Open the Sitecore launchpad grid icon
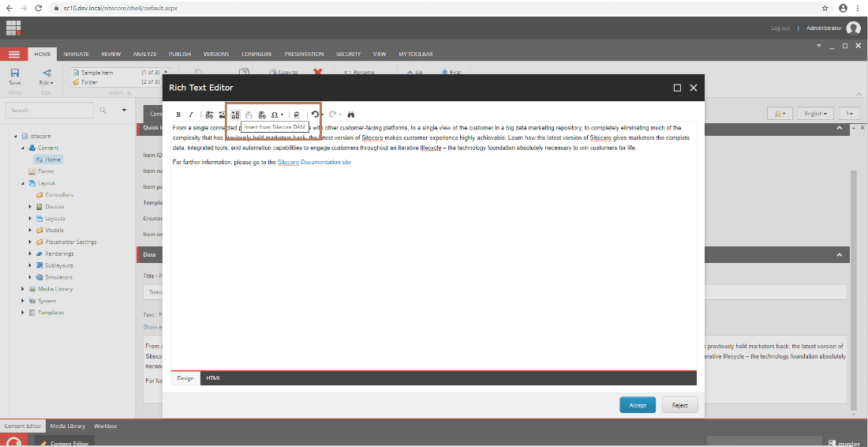The image size is (868, 447). (x=13, y=28)
